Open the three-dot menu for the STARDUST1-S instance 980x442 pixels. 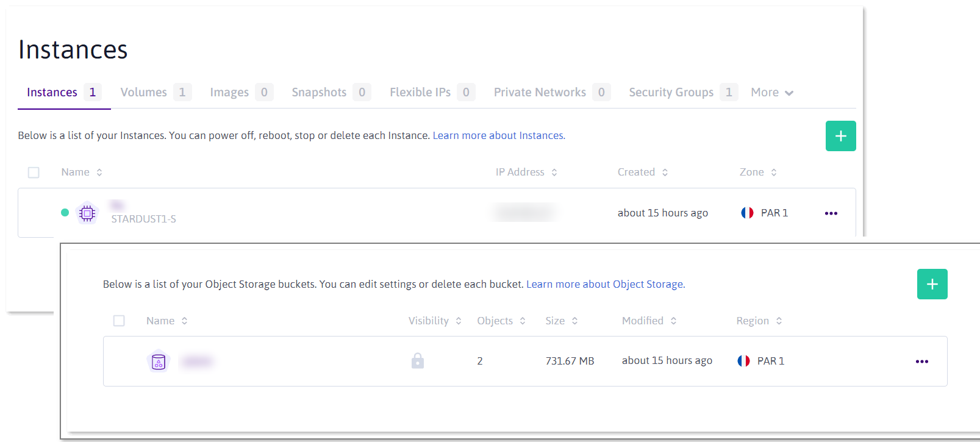coord(831,213)
